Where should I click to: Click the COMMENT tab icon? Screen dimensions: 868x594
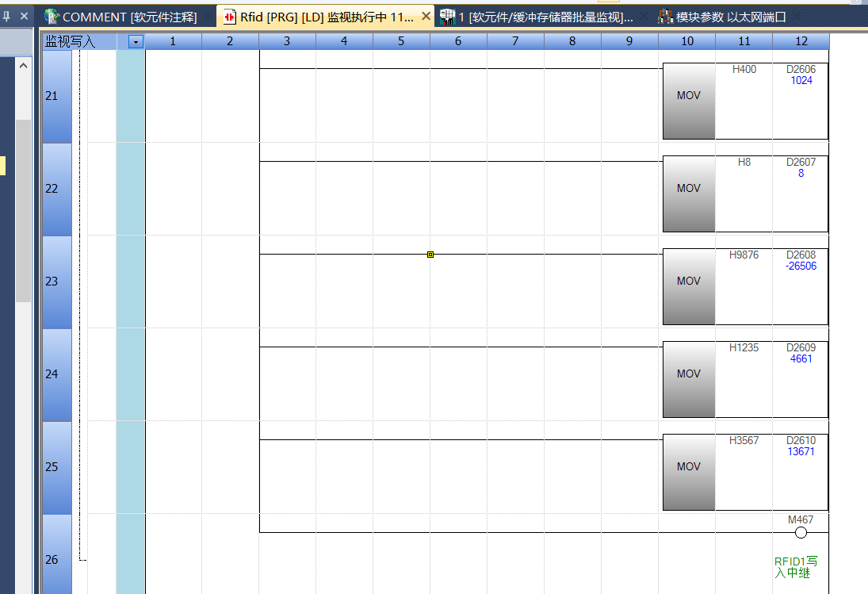click(x=52, y=17)
